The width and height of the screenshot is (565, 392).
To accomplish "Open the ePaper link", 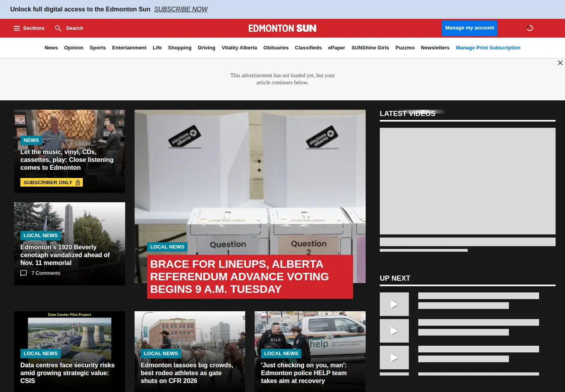I will point(337,48).
